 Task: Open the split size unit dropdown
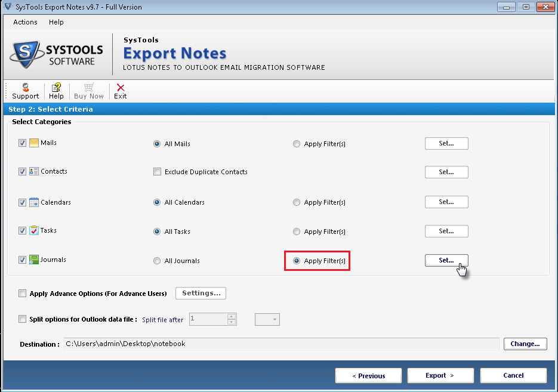[x=267, y=319]
